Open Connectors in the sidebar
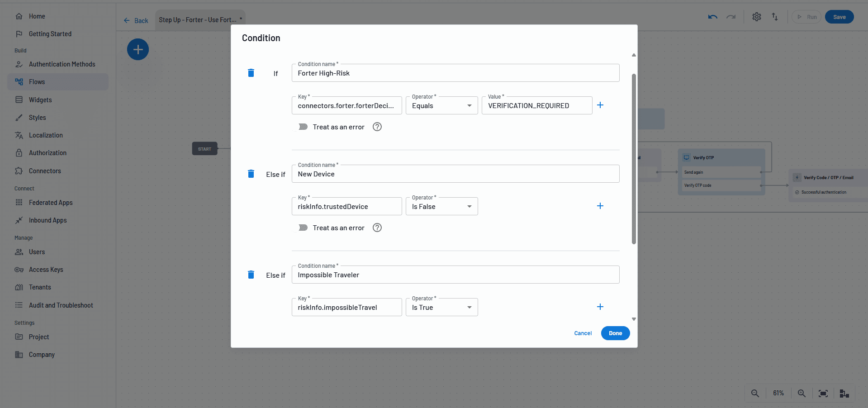 click(x=45, y=171)
